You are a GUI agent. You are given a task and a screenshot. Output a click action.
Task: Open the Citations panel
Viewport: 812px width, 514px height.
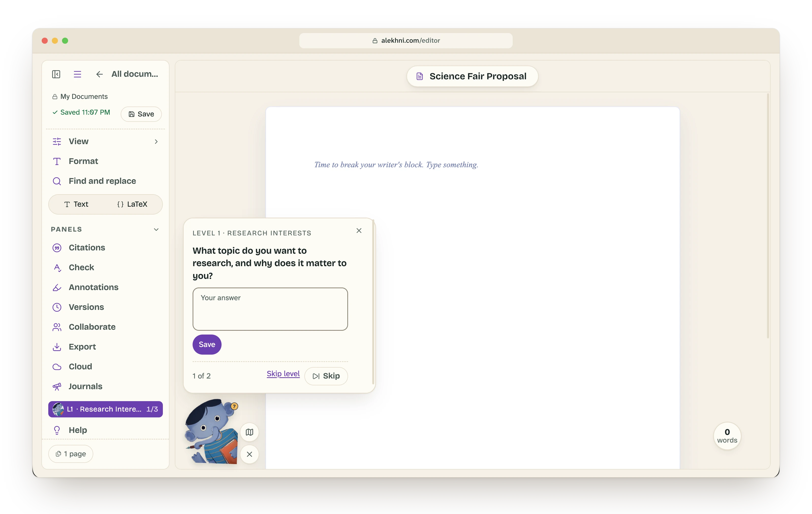[105, 248]
